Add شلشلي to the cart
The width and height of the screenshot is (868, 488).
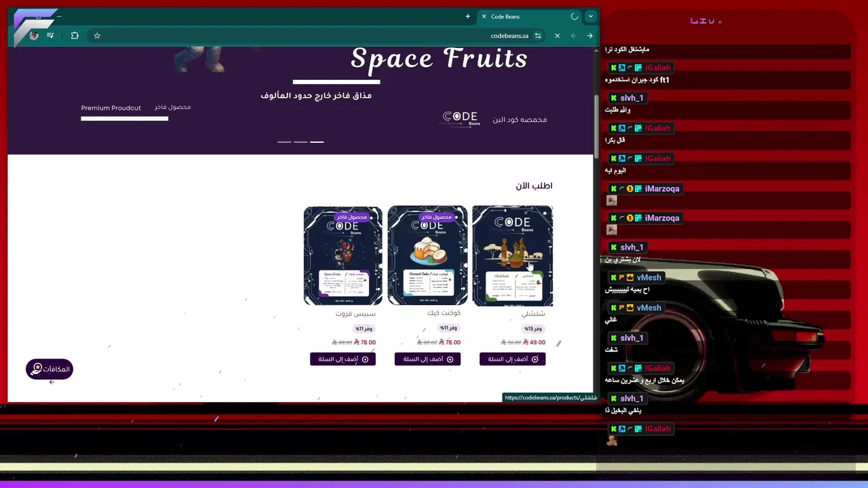513,359
